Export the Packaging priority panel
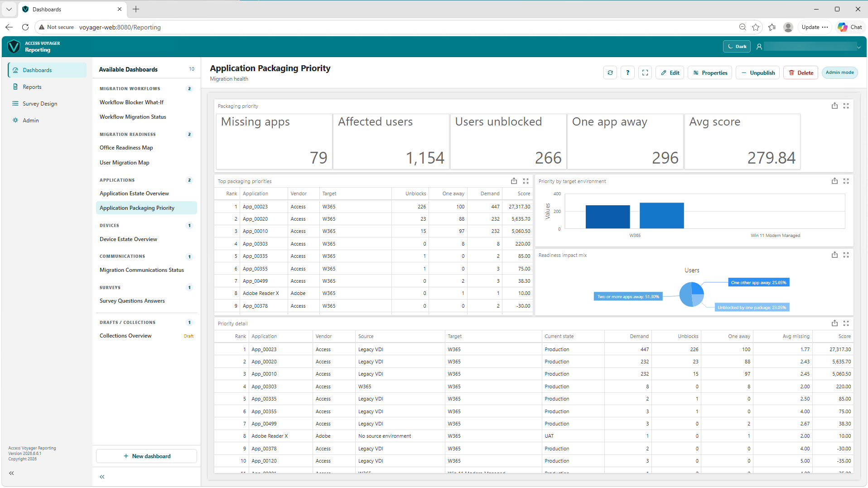Screen dimensions: 868x488 click(834, 106)
